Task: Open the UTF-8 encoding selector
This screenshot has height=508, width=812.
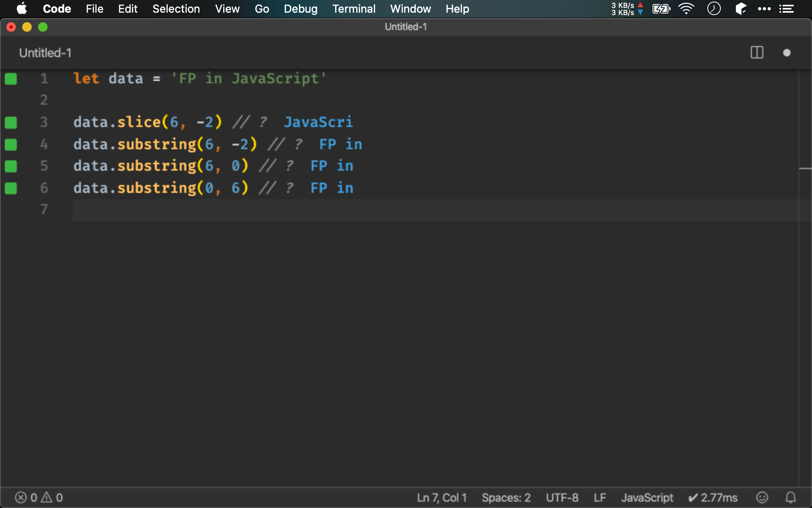Action: click(x=562, y=497)
